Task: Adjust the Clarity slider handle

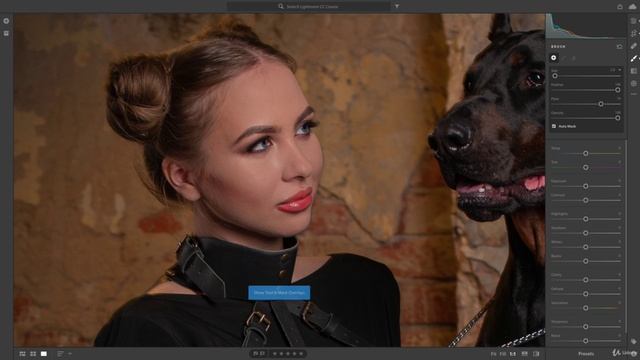Action: [586, 280]
